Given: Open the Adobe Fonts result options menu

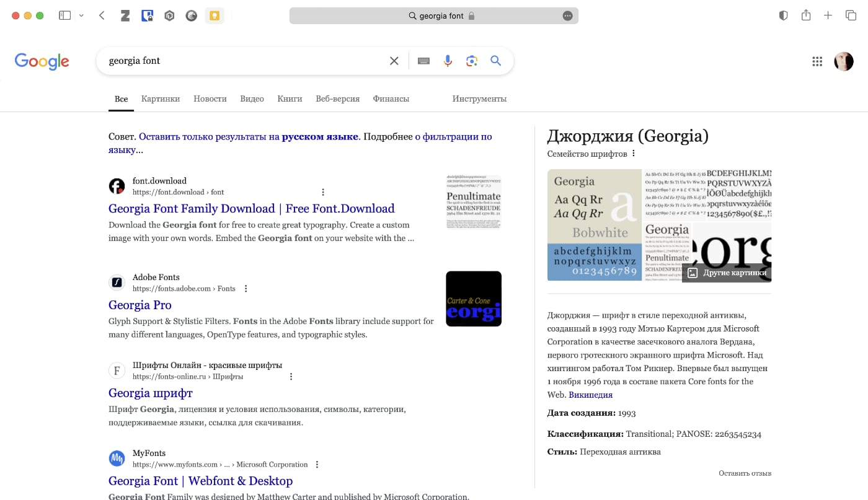Looking at the screenshot, I should [x=246, y=289].
